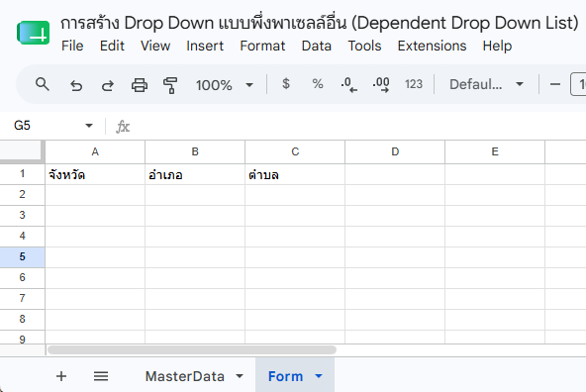This screenshot has height=392, width=586.
Task: Increase decimal places
Action: (381, 85)
